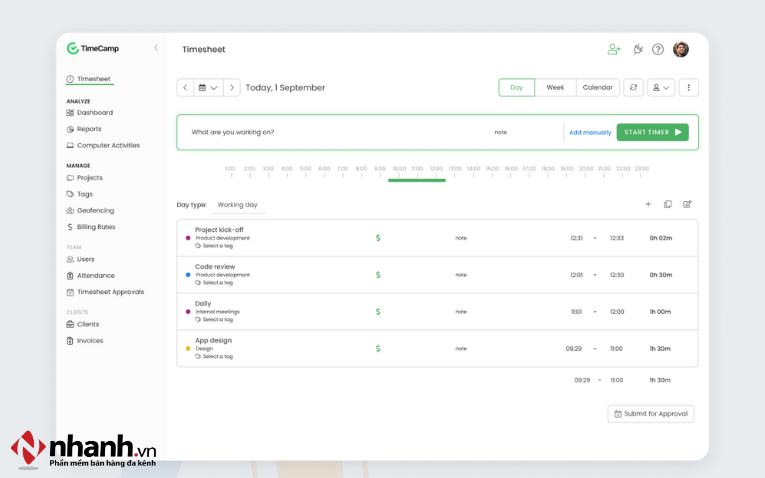This screenshot has width=765, height=478.
Task: Click the invite user icon in header
Action: pos(614,49)
